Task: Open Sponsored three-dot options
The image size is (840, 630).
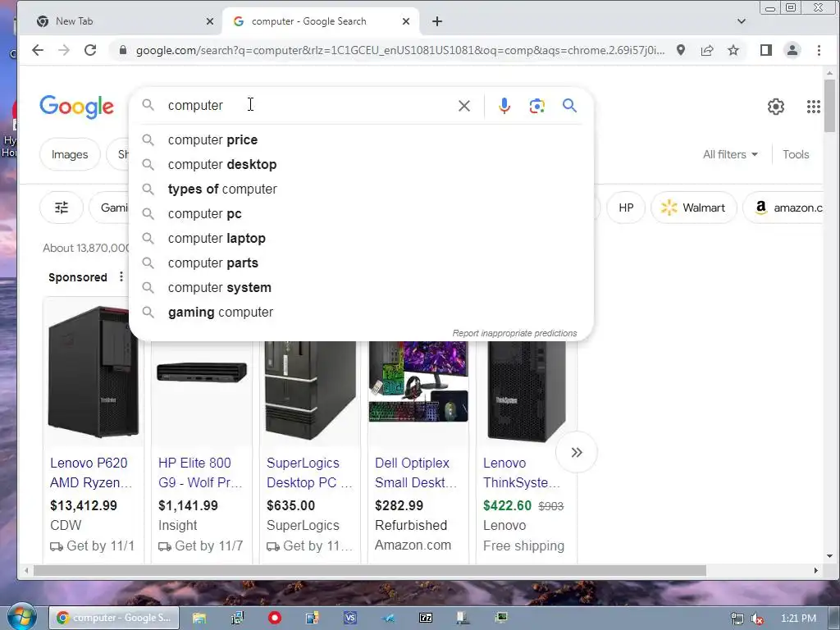Action: click(121, 277)
